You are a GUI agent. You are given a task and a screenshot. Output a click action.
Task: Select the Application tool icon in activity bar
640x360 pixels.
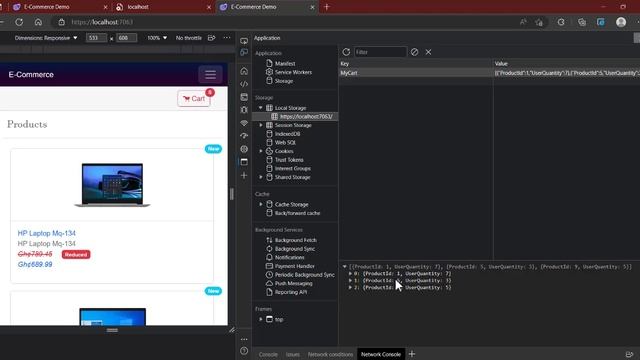[x=244, y=162]
